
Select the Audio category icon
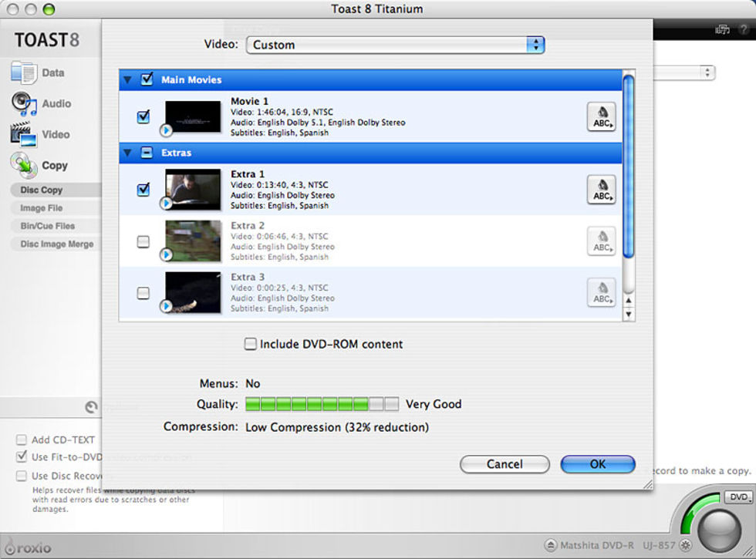coord(24,104)
